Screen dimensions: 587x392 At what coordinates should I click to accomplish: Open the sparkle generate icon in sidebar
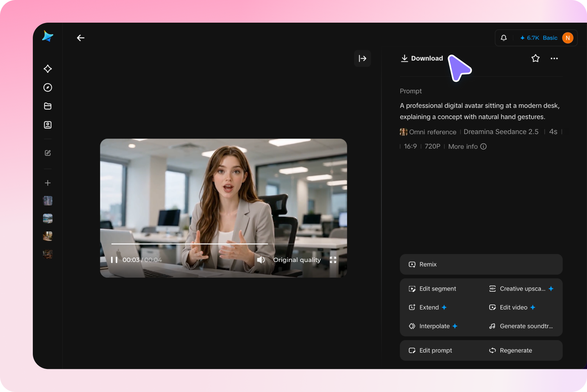click(x=48, y=69)
